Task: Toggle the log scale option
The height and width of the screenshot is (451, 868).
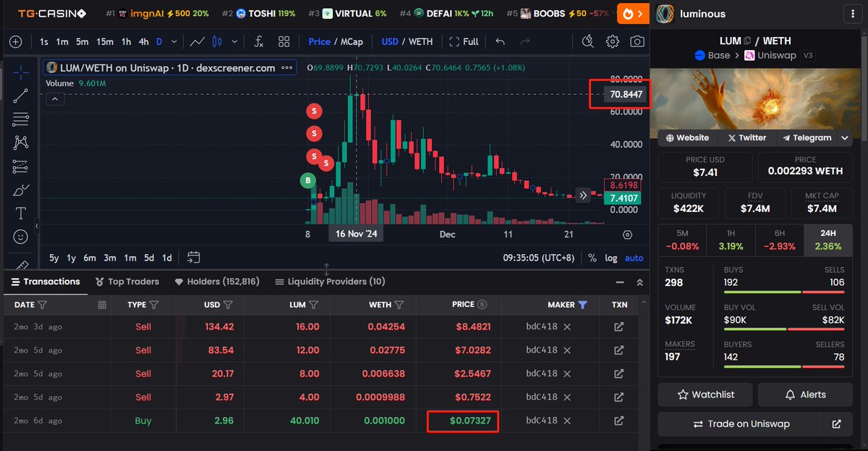Action: click(x=611, y=258)
